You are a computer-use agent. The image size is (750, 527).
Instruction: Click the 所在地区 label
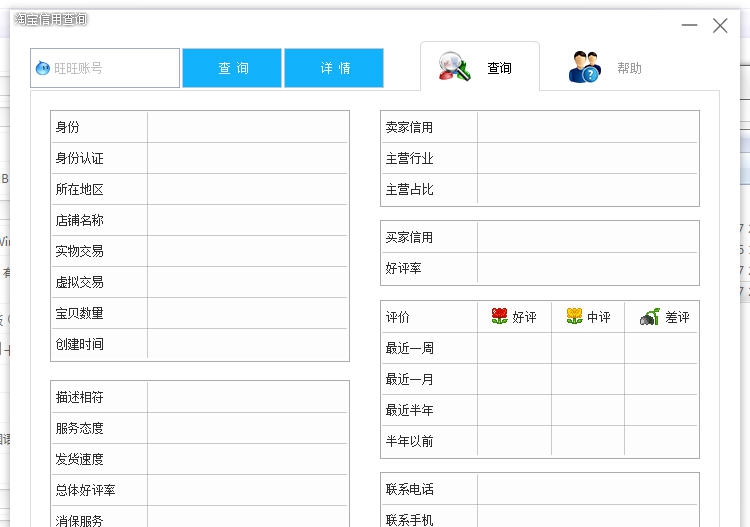(79, 189)
